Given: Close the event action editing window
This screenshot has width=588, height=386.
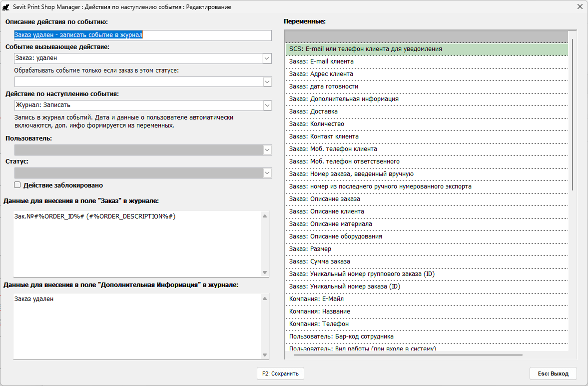Looking at the screenshot, I should (580, 6).
